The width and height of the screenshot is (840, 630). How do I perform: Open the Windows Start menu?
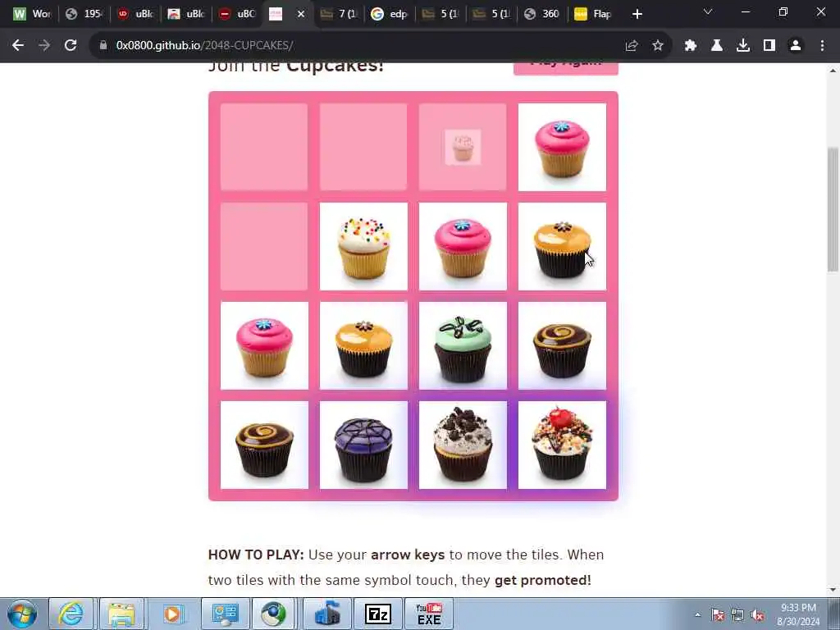pyautogui.click(x=21, y=614)
